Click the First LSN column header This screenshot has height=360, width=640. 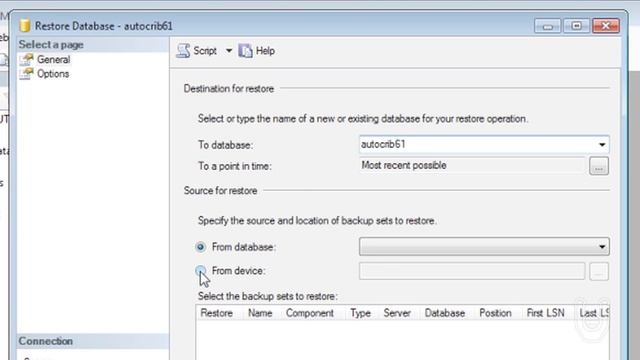(546, 313)
